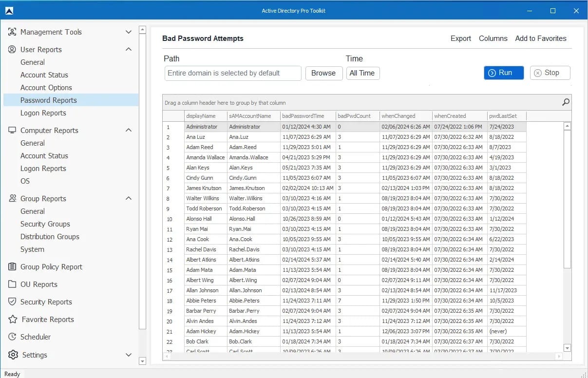The width and height of the screenshot is (588, 378).
Task: Click the Settings gear icon
Action: [13, 355]
